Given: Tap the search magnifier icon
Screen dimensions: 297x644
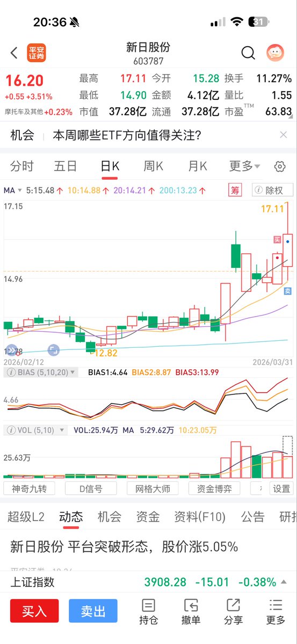Looking at the screenshot, I should pyautogui.click(x=248, y=53).
